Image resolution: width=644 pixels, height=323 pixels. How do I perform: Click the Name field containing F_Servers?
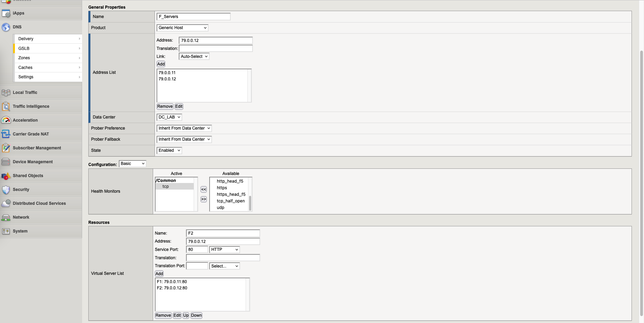tap(194, 17)
